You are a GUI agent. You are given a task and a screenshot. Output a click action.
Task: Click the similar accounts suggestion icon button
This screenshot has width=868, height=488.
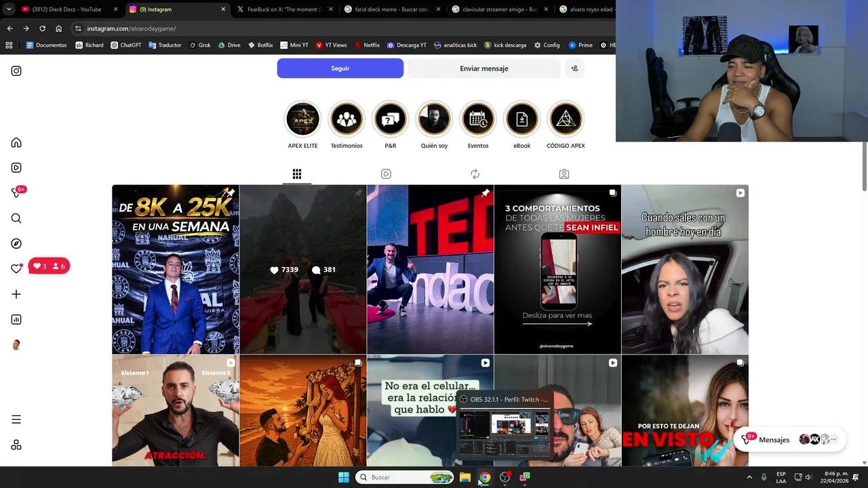(x=574, y=68)
